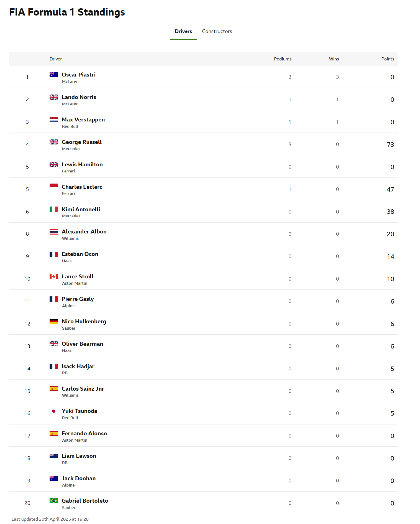Click the New Zealand flag beside Liam Lawson

(x=54, y=456)
